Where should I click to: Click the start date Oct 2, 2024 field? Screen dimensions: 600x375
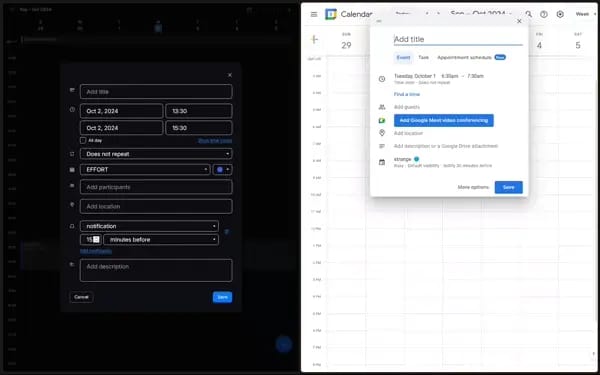(122, 111)
